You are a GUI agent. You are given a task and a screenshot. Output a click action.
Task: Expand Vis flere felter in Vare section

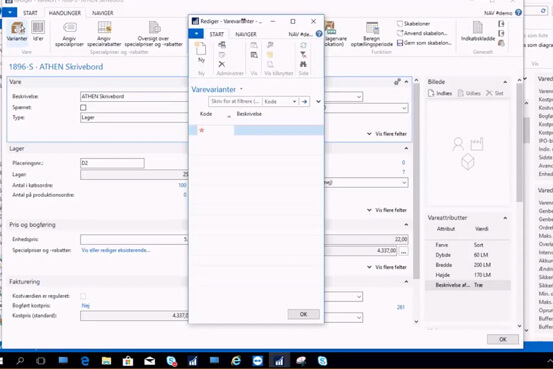pos(387,134)
